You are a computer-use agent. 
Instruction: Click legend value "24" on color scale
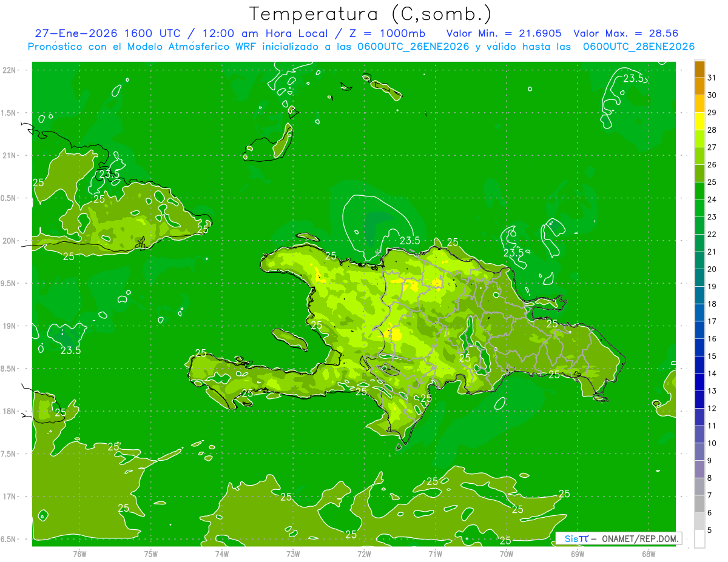[712, 199]
